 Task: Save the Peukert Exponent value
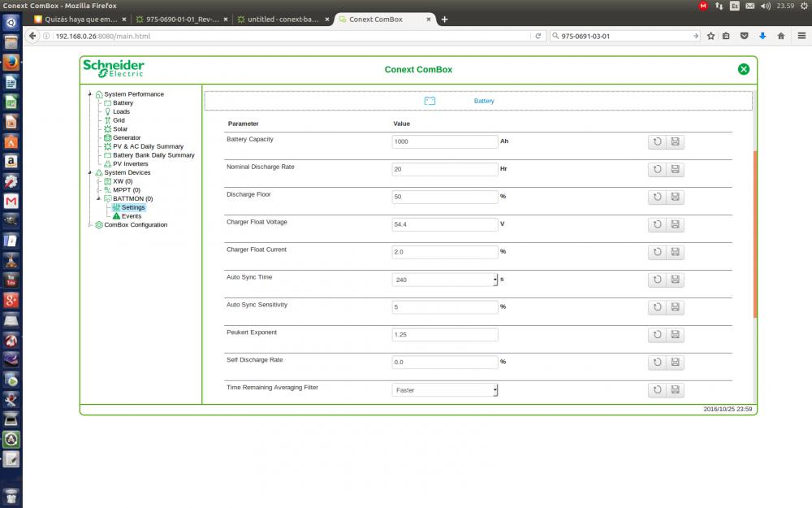(x=676, y=334)
